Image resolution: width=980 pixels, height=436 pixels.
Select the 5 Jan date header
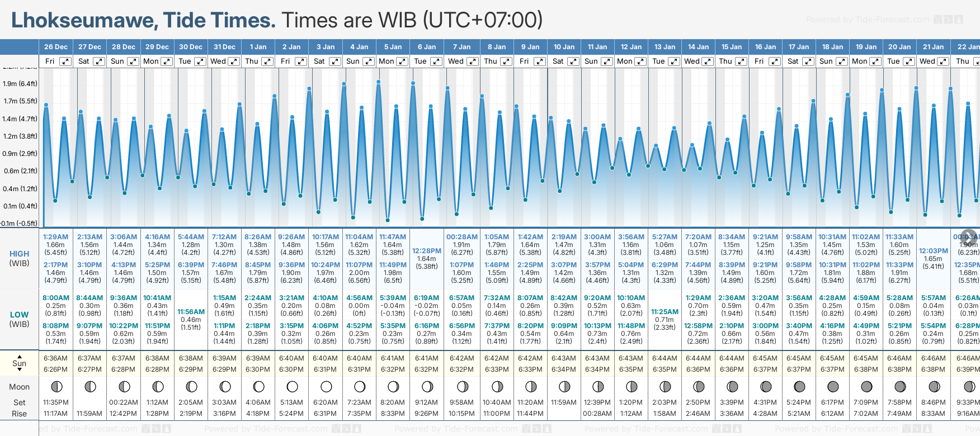[393, 47]
